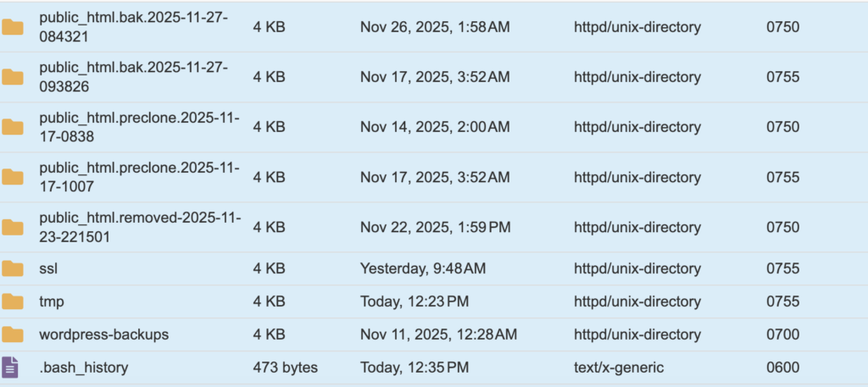Click the folder icon for public_html.bak.2025-11-27-084321
868x387 pixels.
(13, 27)
